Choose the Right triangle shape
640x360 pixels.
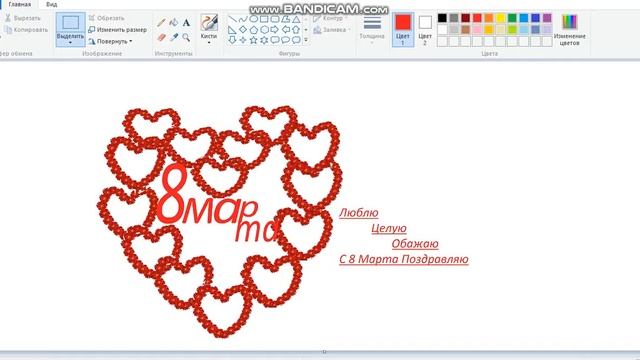(232, 30)
